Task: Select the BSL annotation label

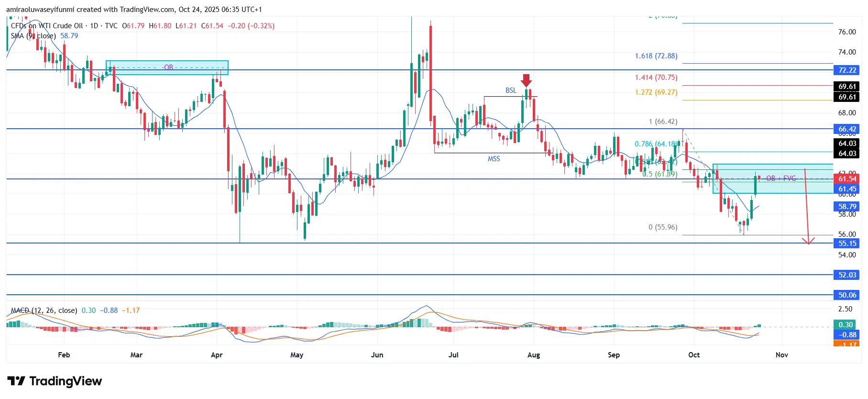Action: (511, 90)
